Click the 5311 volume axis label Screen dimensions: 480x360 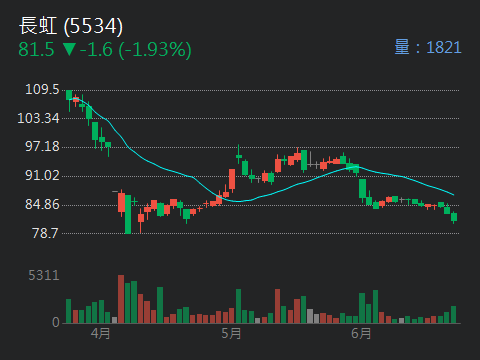44,275
